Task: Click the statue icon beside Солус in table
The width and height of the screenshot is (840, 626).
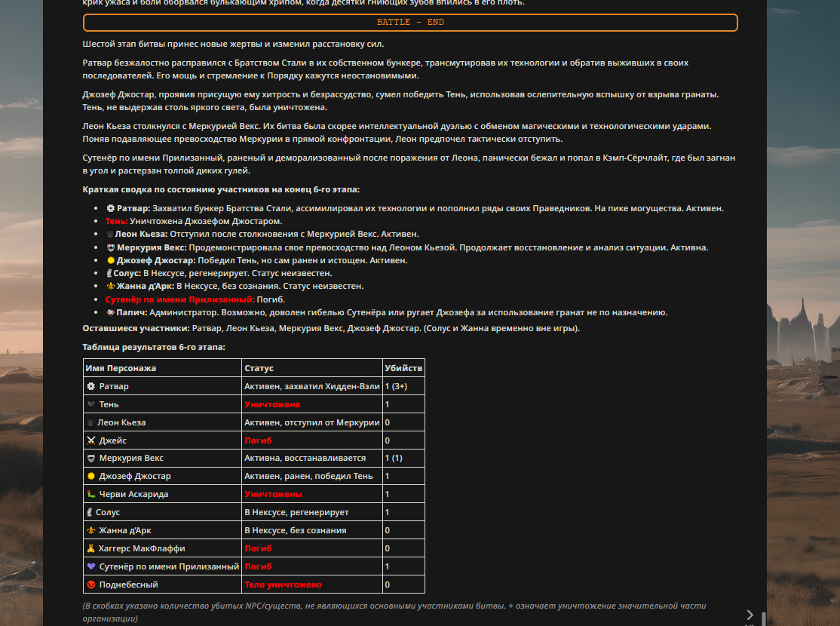Action: tap(90, 512)
